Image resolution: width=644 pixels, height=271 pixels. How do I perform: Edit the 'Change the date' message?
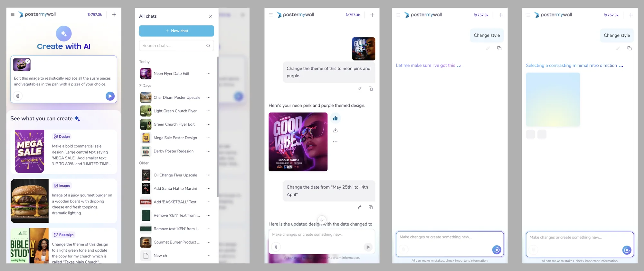(x=359, y=207)
